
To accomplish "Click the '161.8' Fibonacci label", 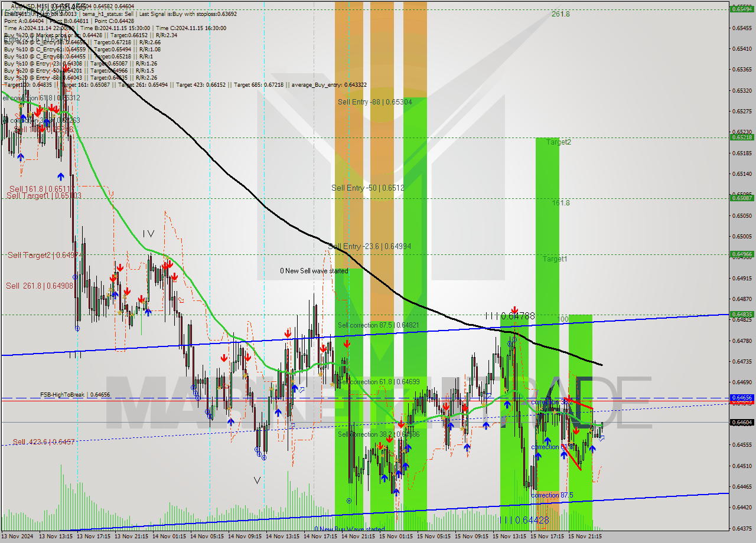I will point(561,203).
